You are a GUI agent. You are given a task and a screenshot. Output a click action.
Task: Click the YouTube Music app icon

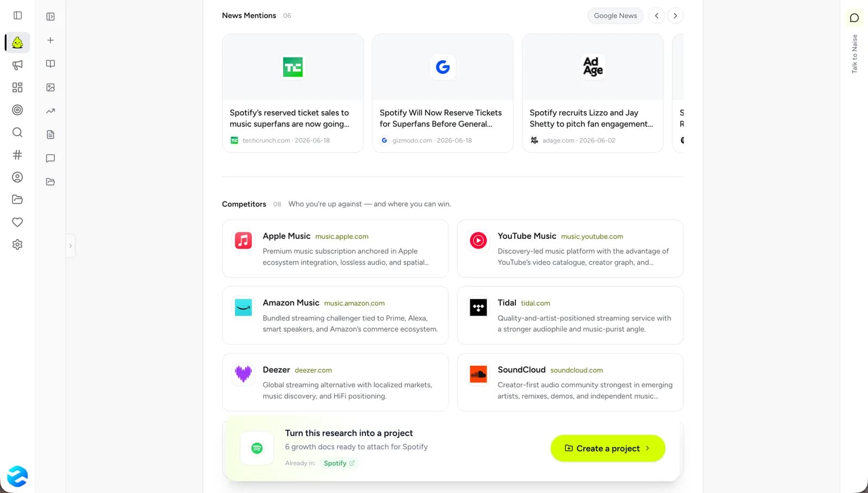(x=478, y=240)
